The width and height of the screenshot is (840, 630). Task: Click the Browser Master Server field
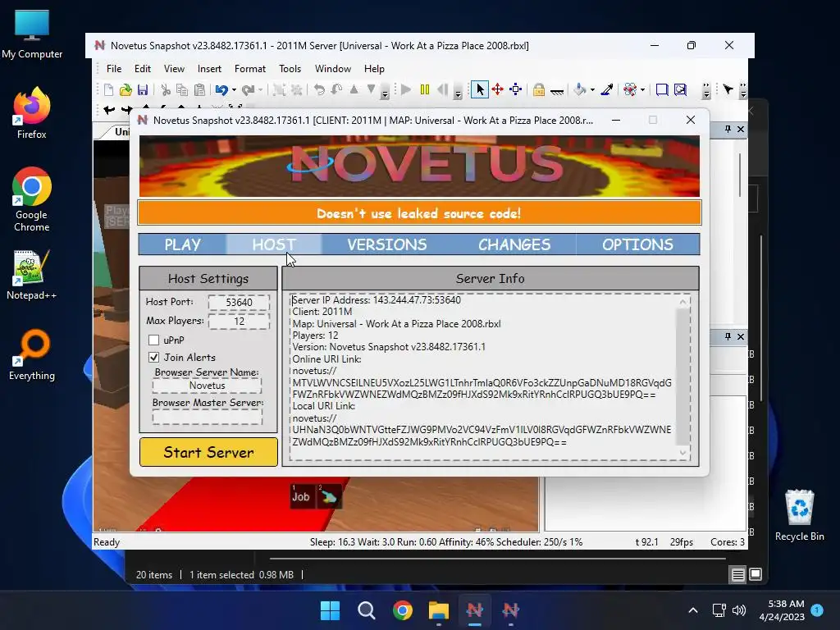208,417
